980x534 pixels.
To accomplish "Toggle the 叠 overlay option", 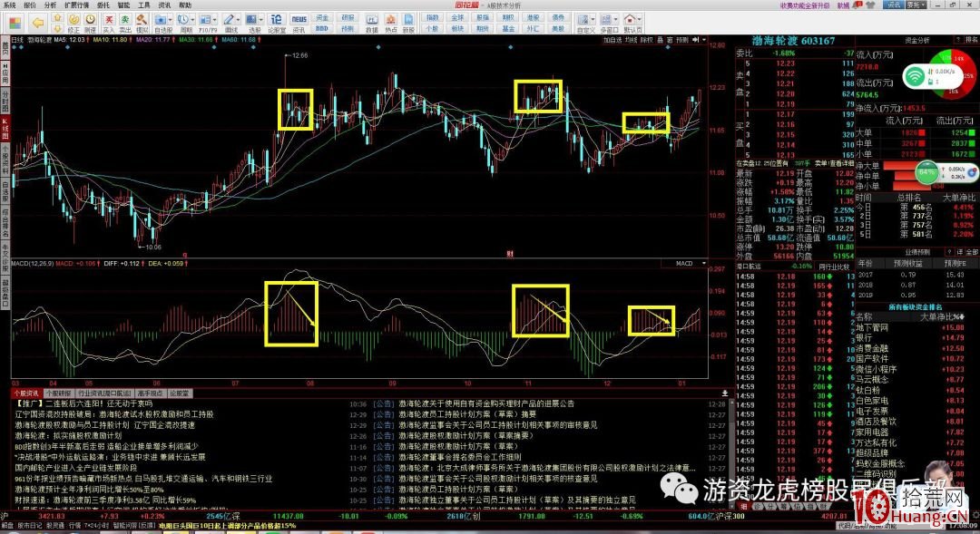I will click(660, 40).
